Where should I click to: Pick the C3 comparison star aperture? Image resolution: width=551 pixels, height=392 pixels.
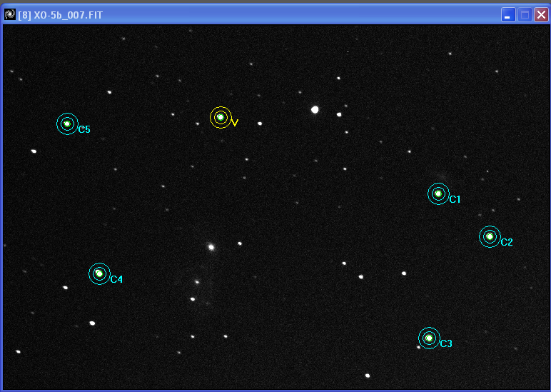coord(429,338)
